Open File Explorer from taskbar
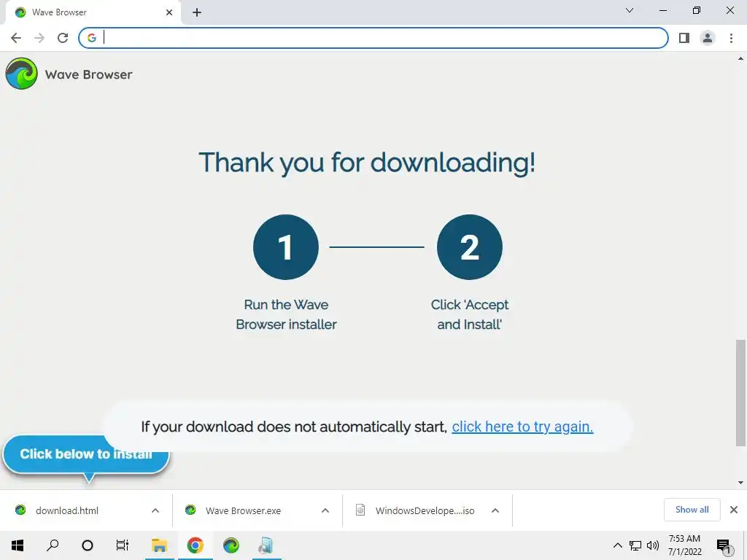Screen dimensions: 747x560 click(159, 545)
